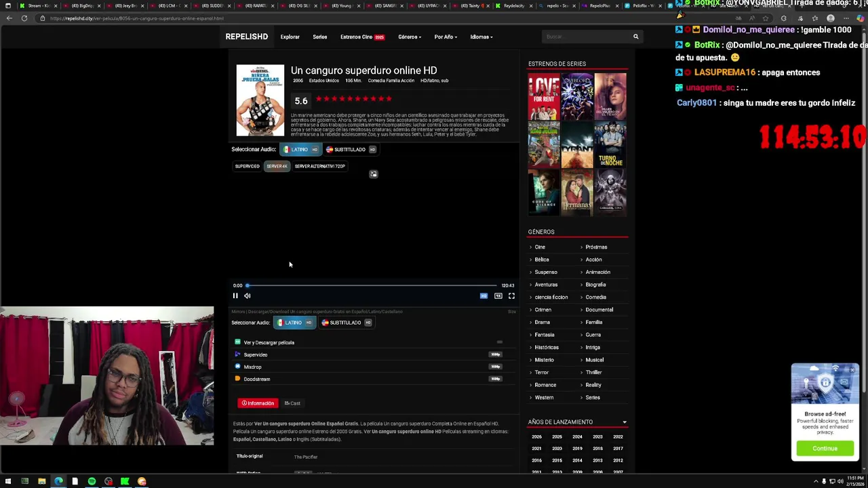Click Continue in the ad-free popup
Screen dimensions: 868x488
tap(825, 449)
